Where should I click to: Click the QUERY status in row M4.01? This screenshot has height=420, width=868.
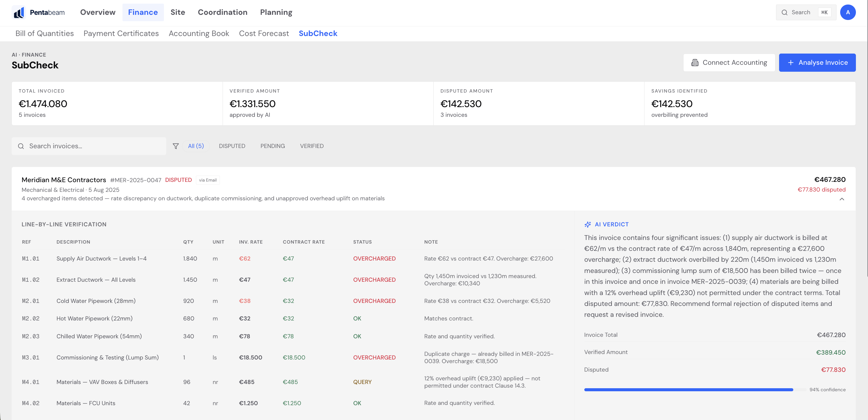pyautogui.click(x=362, y=382)
